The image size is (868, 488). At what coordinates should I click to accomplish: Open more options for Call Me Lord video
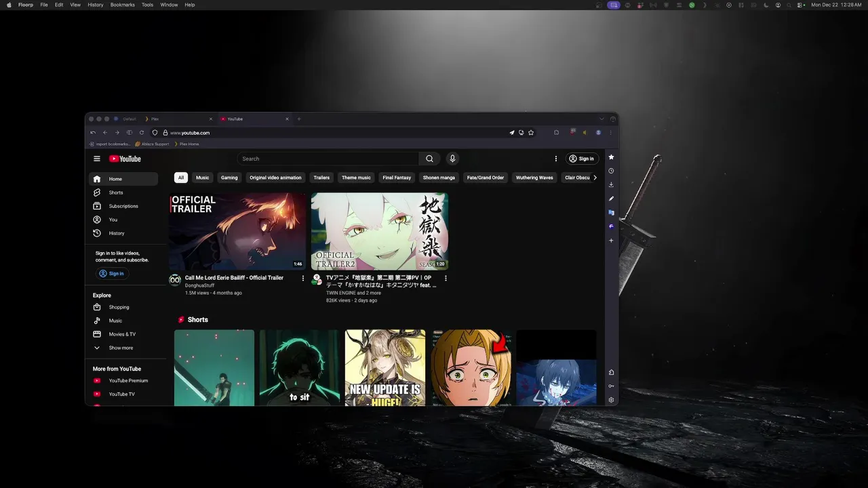tap(303, 278)
